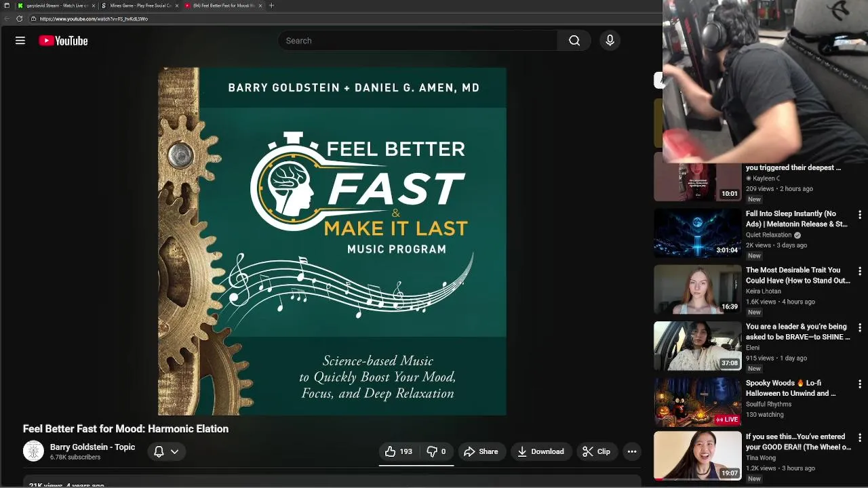Close the Feel Better Fast tab
Screen dimensions: 868x488
(x=260, y=5)
